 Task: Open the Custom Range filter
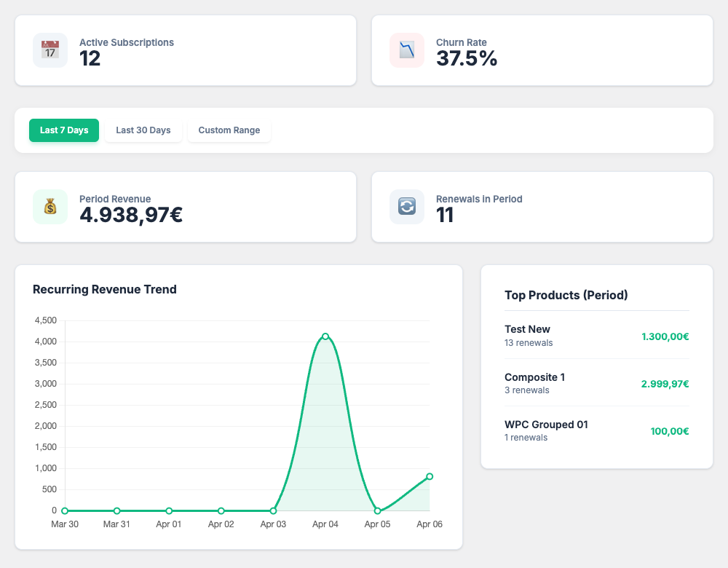click(229, 130)
